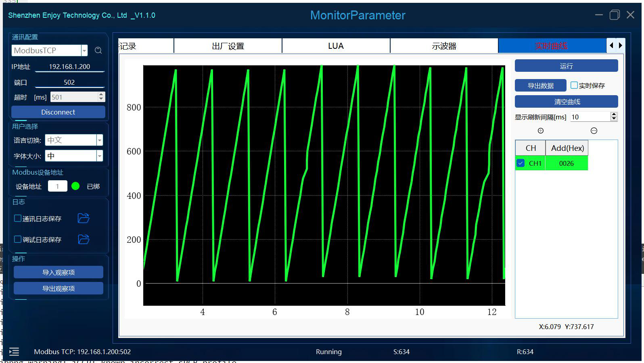Image resolution: width=644 pixels, height=363 pixels.
Task: Click the 导入观察项 button
Action: coord(59,272)
